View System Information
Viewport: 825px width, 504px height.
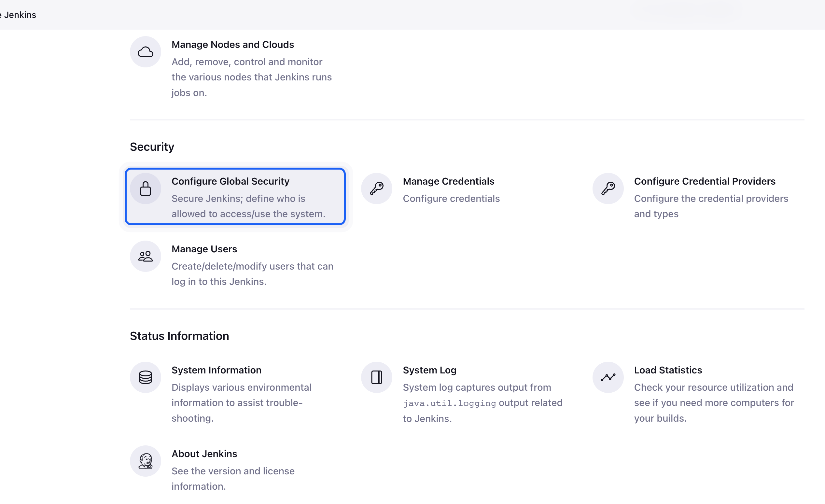coord(216,370)
